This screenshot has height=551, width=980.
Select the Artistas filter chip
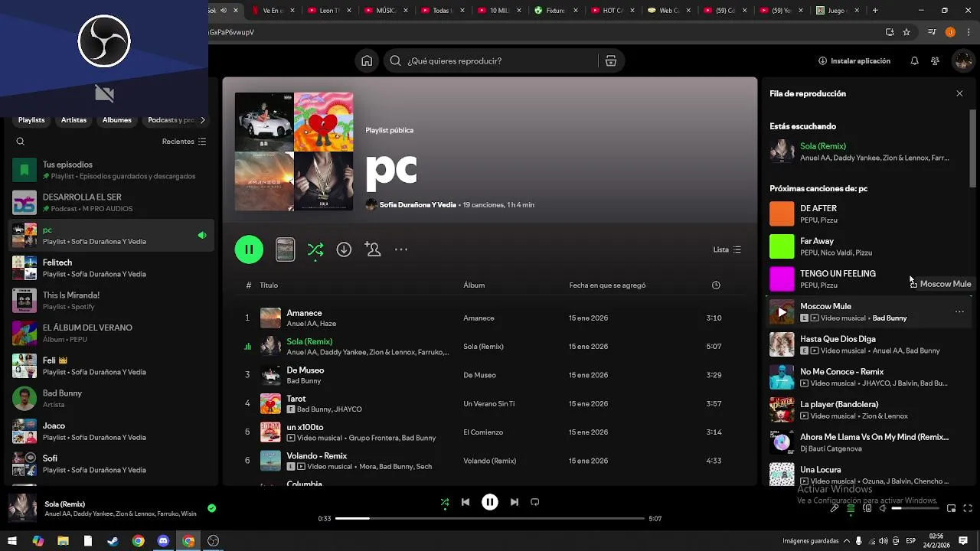[73, 120]
